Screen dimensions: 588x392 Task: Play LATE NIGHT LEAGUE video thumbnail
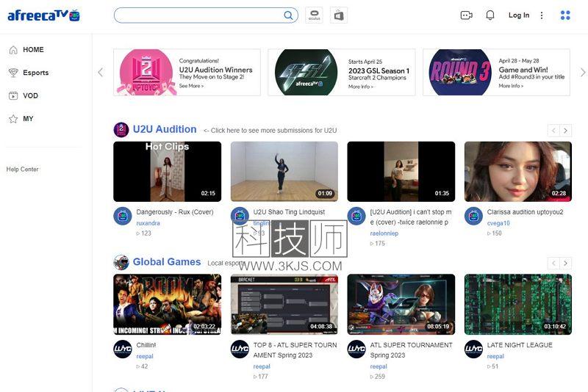point(518,305)
